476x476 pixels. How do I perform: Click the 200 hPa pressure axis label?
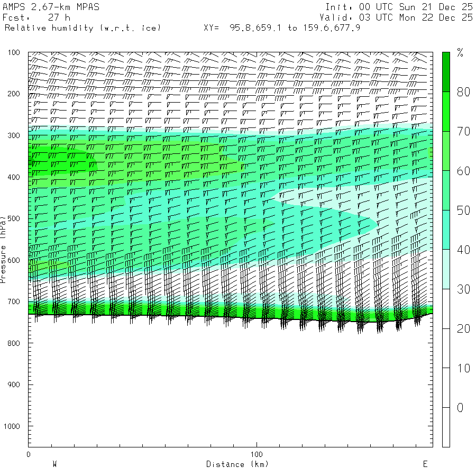(x=14, y=94)
